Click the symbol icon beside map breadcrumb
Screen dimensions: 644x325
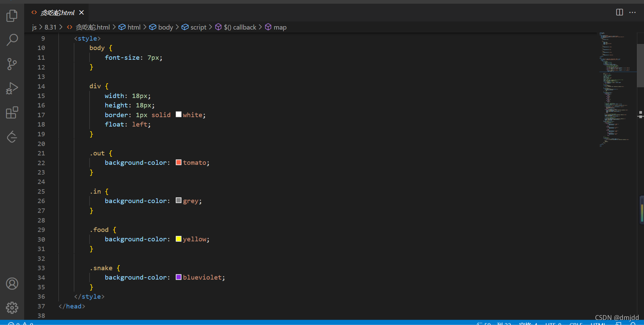(x=268, y=27)
